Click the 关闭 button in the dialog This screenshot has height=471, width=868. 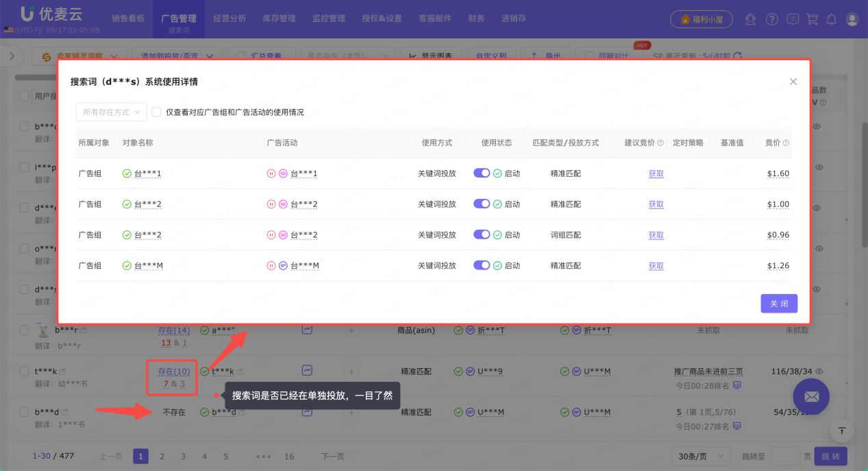(x=779, y=303)
